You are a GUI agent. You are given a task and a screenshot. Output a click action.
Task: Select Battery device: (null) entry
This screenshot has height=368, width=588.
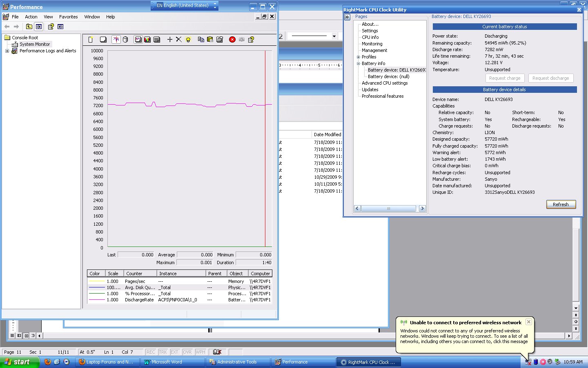pyautogui.click(x=388, y=76)
